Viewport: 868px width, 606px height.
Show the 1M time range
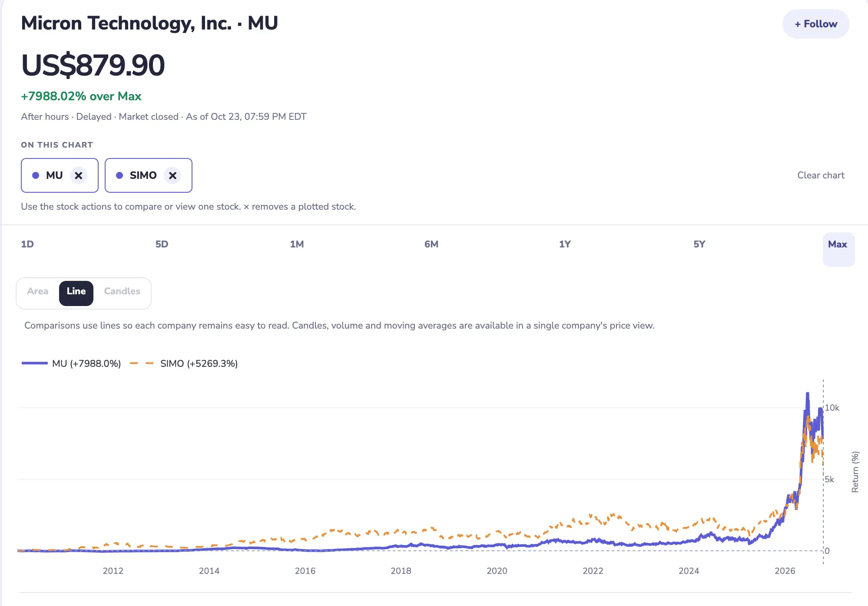[297, 244]
